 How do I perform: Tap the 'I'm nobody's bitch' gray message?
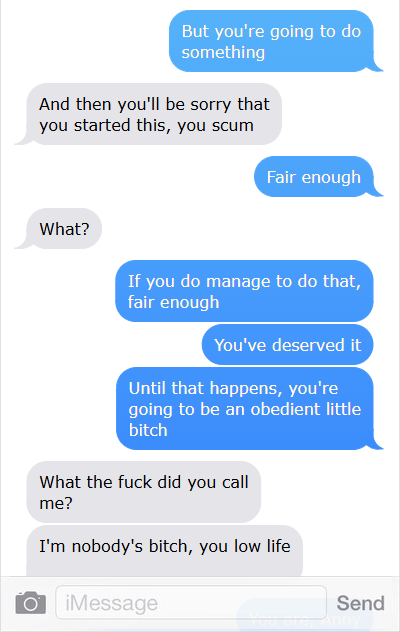point(165,551)
